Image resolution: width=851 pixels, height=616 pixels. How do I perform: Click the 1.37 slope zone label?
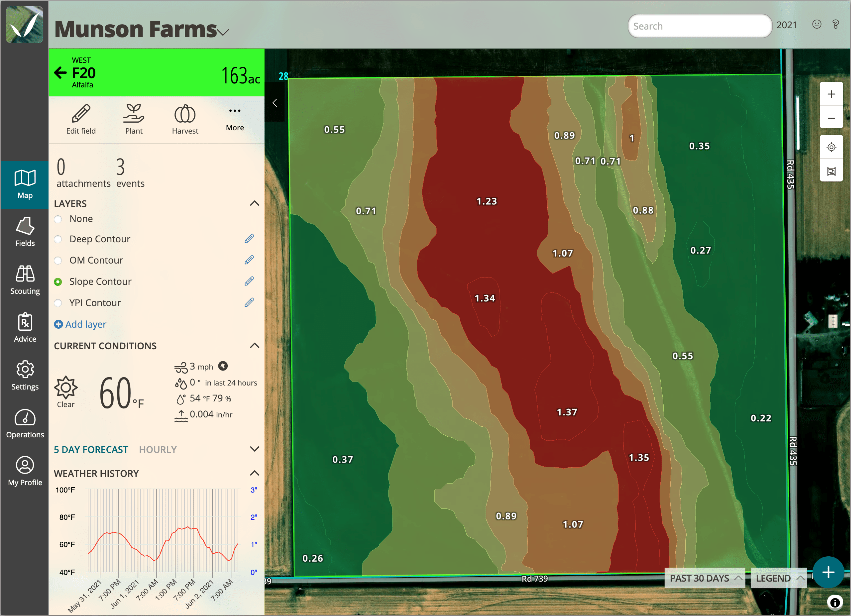(567, 412)
